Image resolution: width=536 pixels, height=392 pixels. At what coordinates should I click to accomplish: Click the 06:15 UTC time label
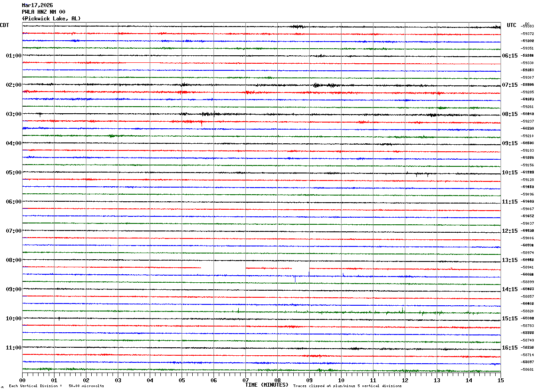coord(510,56)
